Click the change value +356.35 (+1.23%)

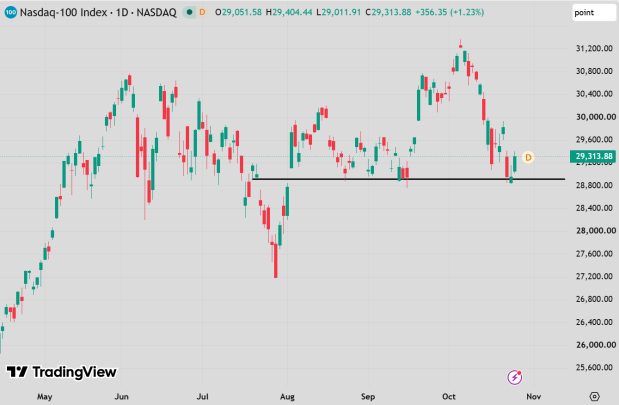(450, 12)
